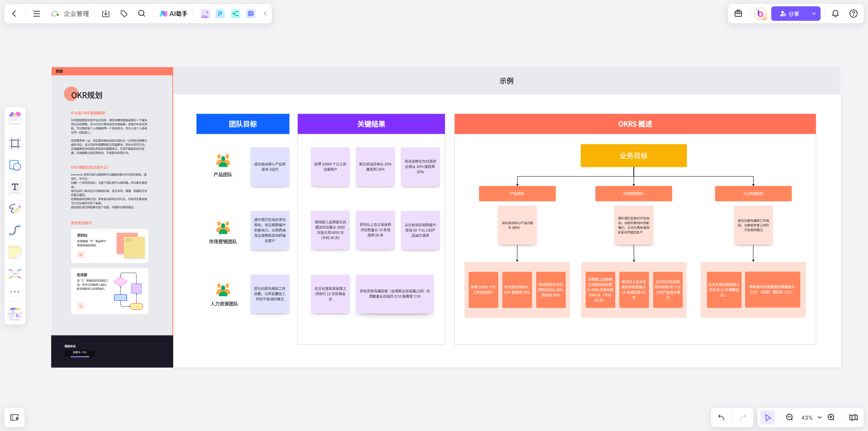Select the 获得 10000 个以上新注册用户 sticky note

(330, 167)
